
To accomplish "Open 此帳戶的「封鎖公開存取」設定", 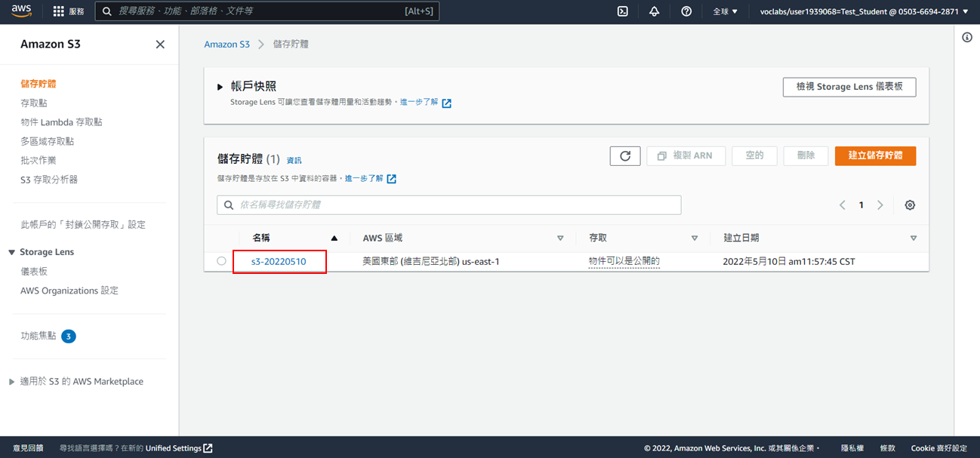I will coord(83,224).
